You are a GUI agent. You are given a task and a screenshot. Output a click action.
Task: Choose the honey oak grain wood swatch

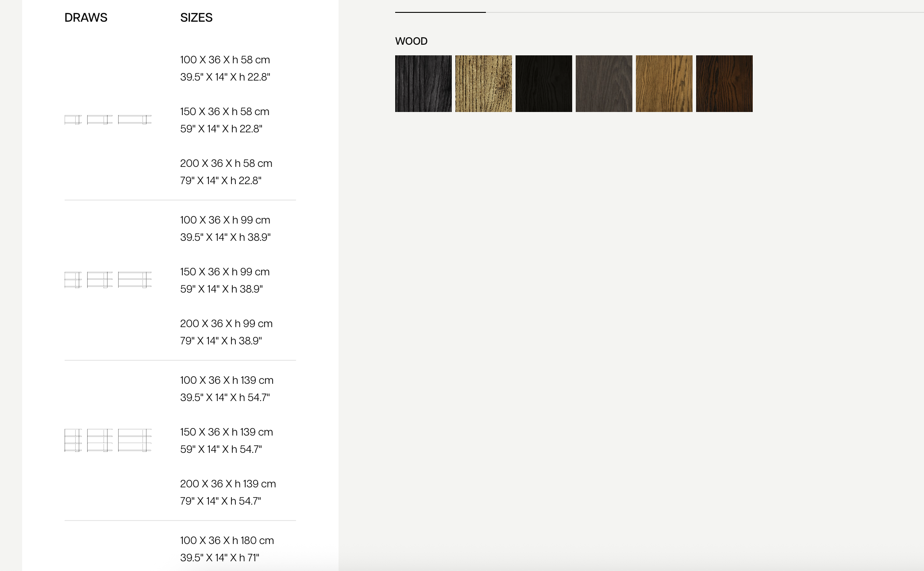pyautogui.click(x=664, y=84)
